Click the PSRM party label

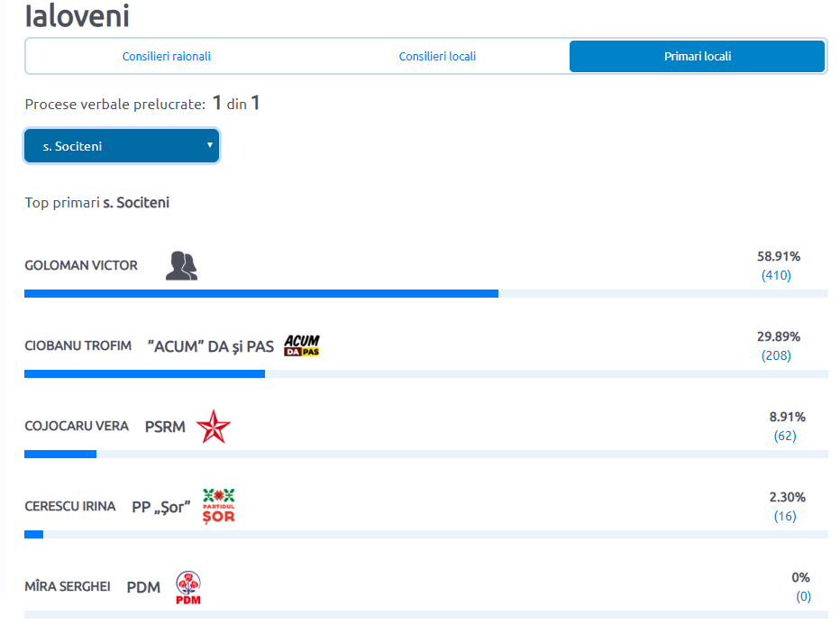pos(165,428)
